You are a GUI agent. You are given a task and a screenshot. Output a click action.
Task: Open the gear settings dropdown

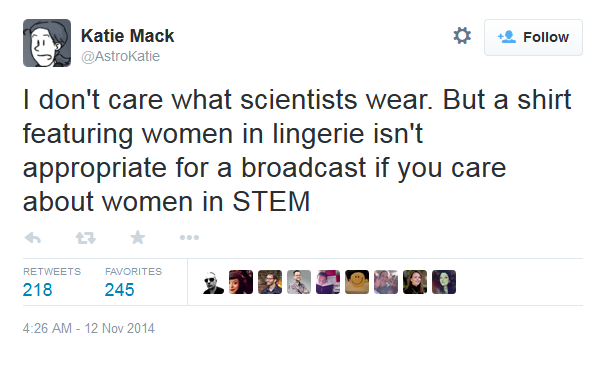[x=462, y=36]
